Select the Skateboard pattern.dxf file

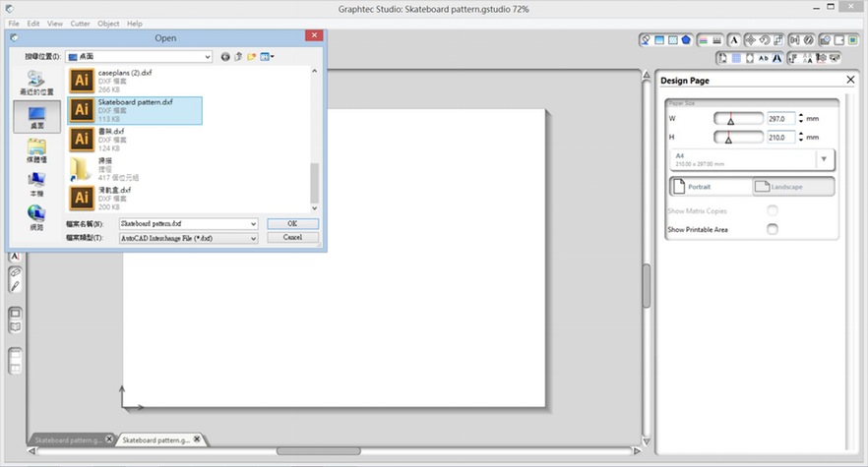pos(135,110)
